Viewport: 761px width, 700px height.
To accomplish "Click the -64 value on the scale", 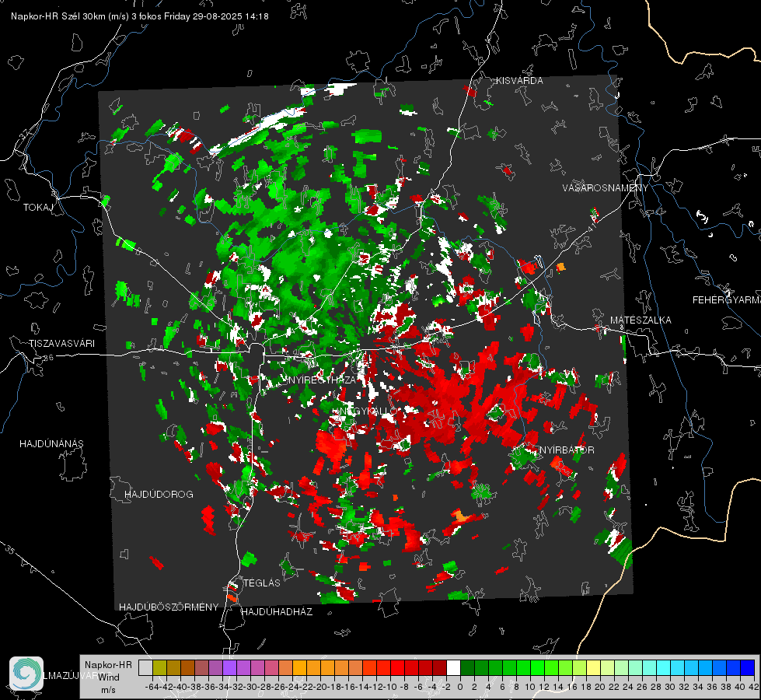I will click(152, 687).
